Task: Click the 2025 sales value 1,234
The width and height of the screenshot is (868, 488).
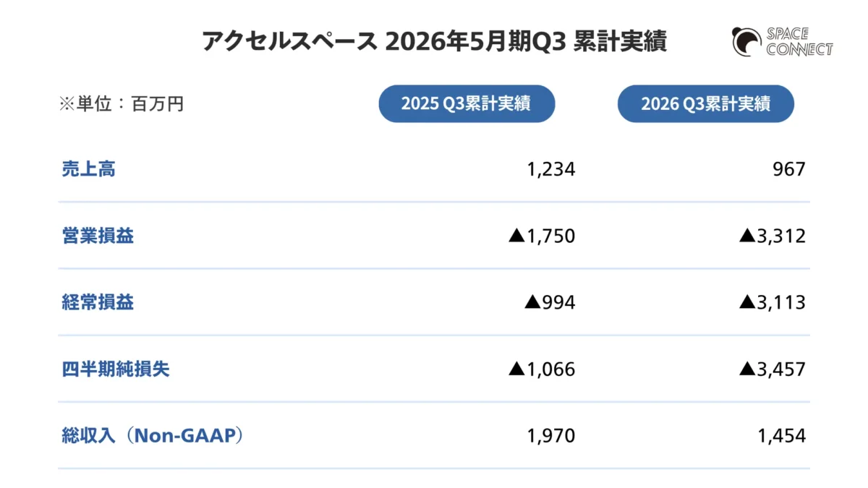Action: point(551,170)
